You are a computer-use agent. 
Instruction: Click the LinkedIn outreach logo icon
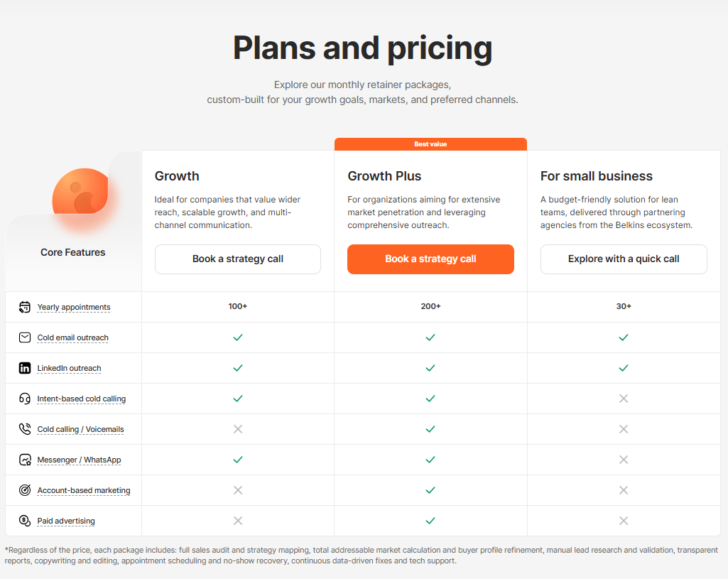[25, 368]
